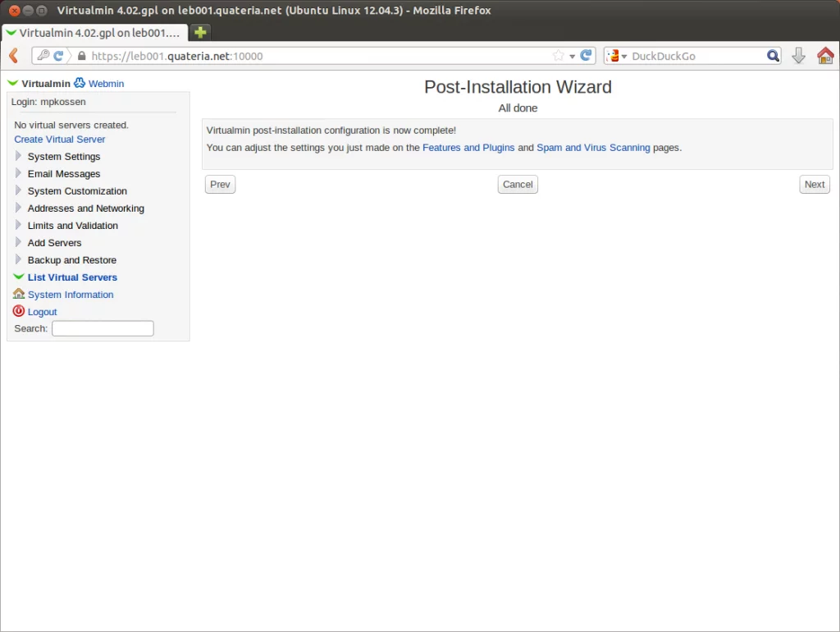Expand Add Servers triangle
840x632 pixels.
18,242
